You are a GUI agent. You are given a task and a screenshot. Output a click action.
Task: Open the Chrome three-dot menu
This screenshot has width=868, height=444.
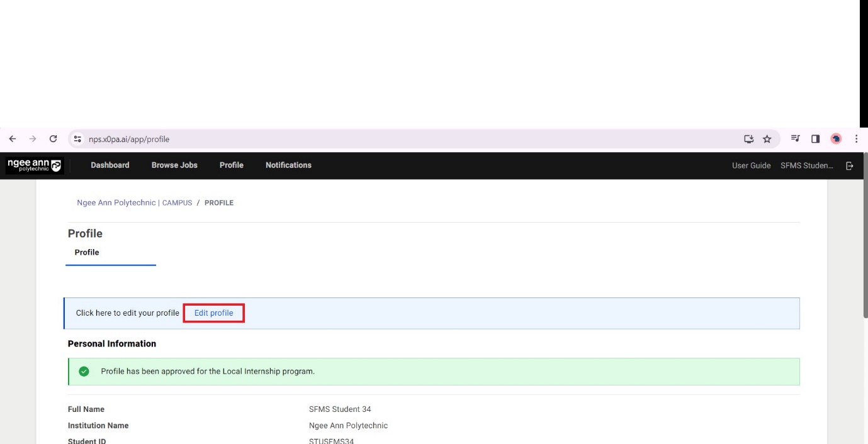pyautogui.click(x=856, y=140)
